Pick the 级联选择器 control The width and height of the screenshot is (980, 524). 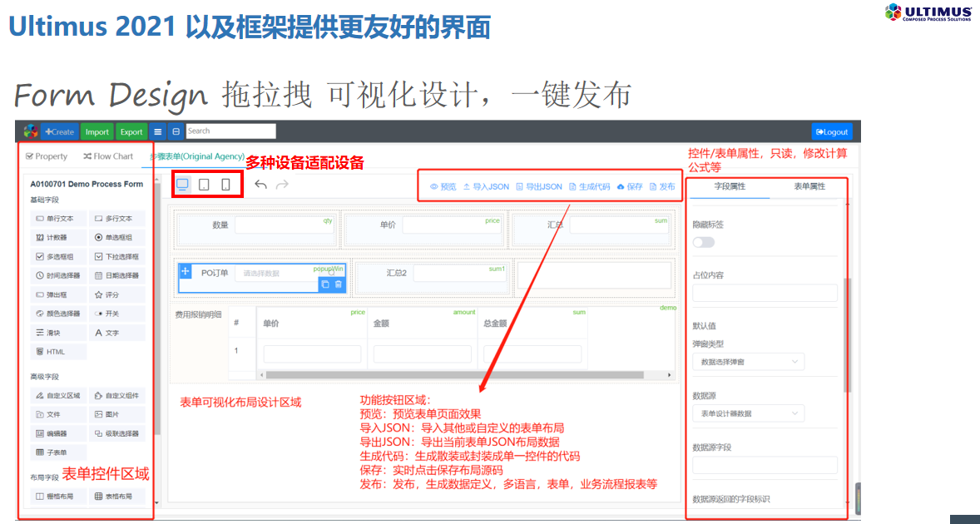pos(116,433)
